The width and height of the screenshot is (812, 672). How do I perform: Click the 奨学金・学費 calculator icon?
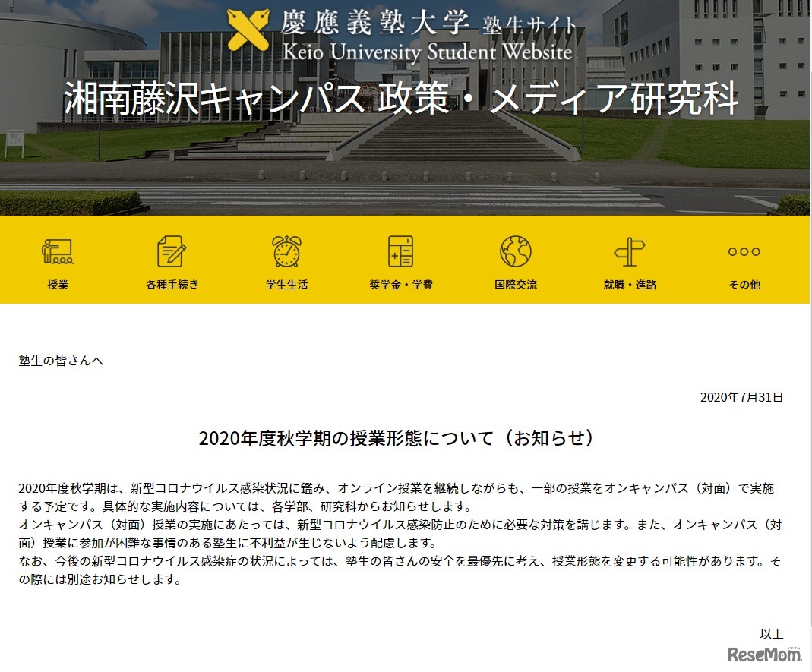[400, 251]
